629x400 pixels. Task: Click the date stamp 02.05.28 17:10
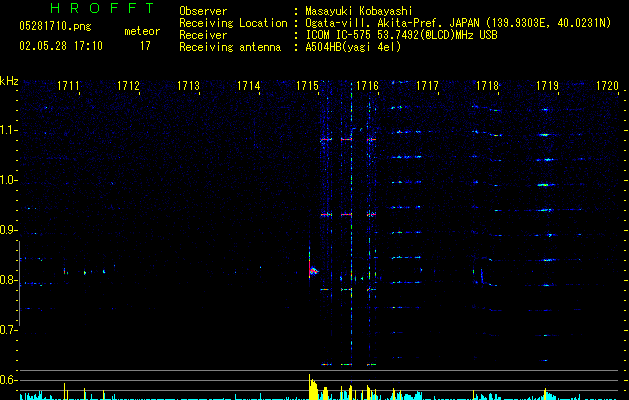coord(61,46)
